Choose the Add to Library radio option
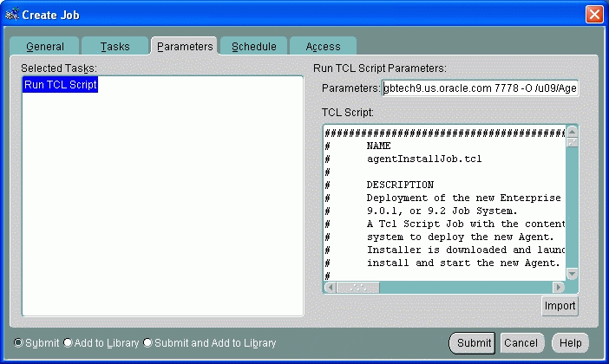The height and width of the screenshot is (364, 609). point(69,342)
